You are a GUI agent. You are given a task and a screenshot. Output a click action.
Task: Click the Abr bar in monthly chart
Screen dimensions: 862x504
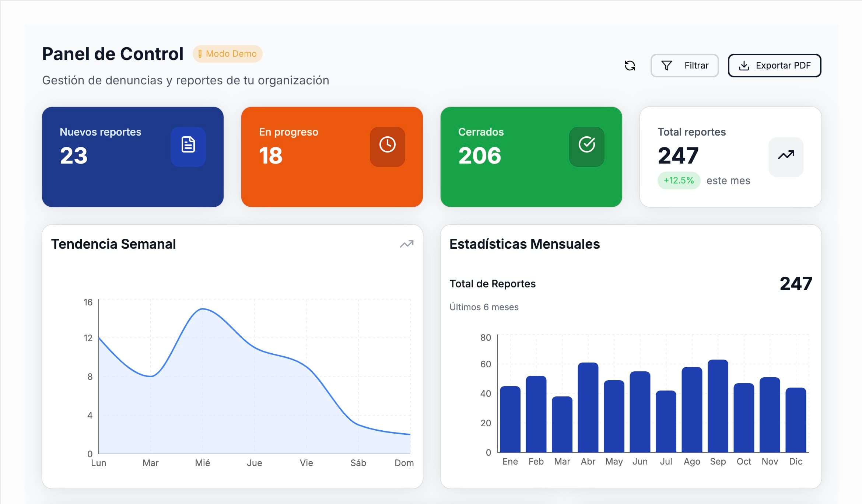pos(588,407)
